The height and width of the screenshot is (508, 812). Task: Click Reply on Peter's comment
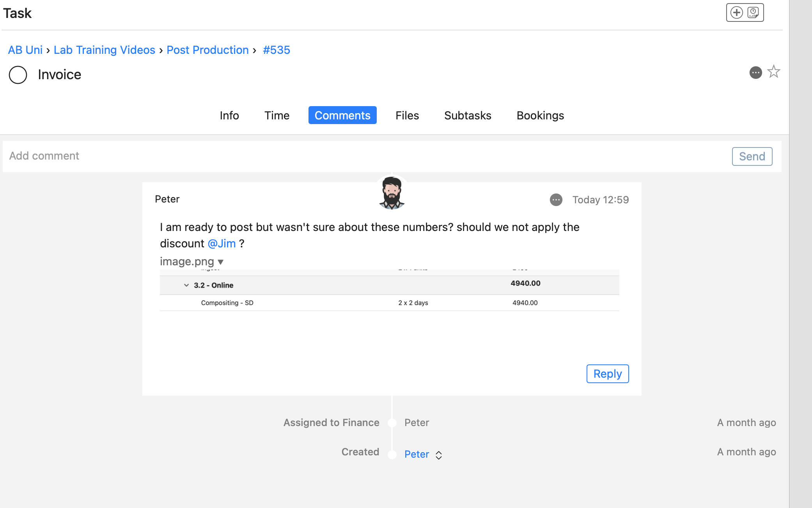pos(607,374)
